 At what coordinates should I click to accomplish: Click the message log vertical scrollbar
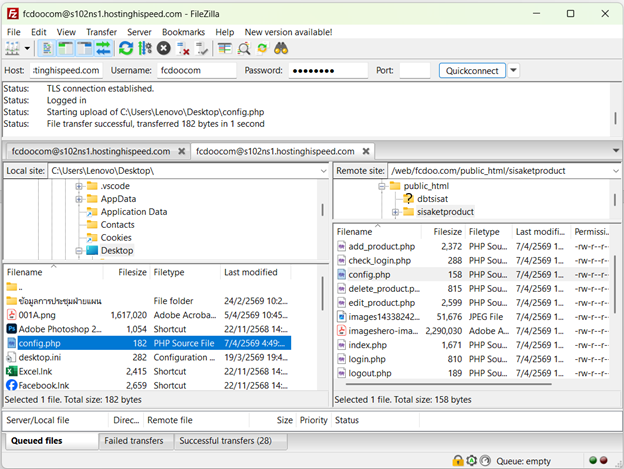[612, 110]
